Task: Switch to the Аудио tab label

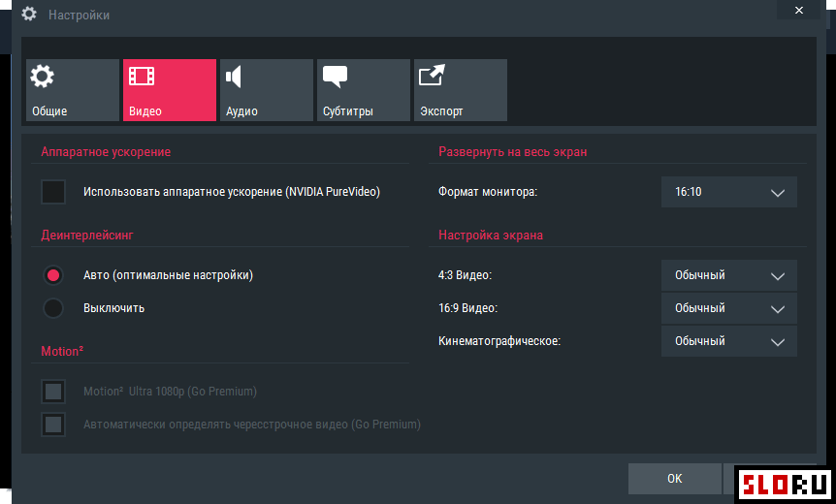Action: (x=242, y=111)
